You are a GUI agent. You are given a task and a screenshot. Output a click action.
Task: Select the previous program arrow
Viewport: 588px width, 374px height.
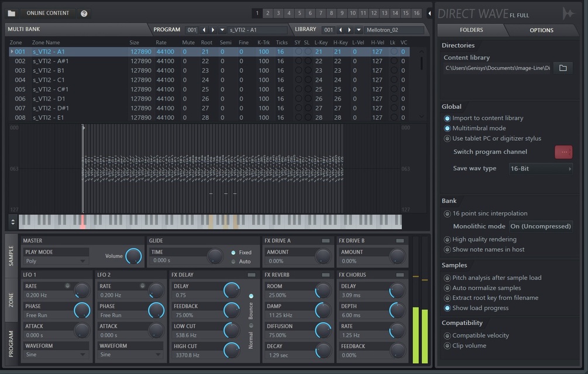pyautogui.click(x=204, y=30)
